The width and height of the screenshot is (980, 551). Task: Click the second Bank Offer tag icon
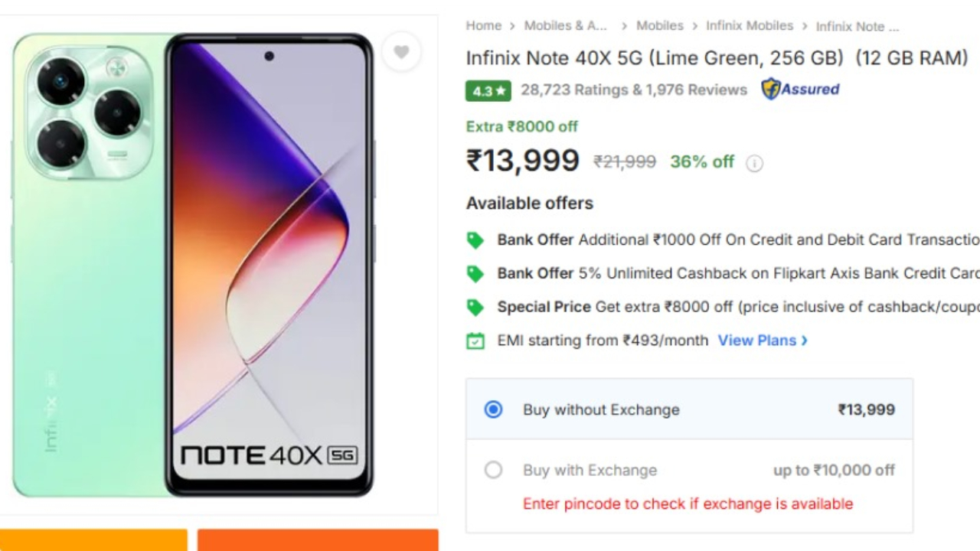[475, 274]
